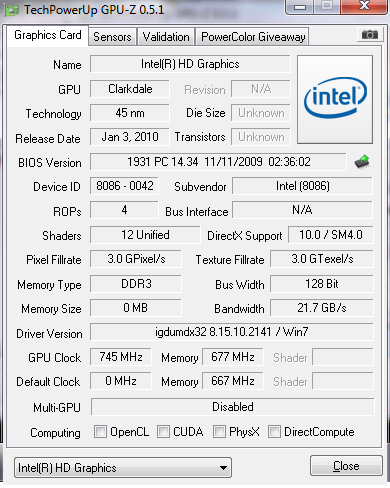Viewport: 390px width, 488px height.
Task: Click the Bandwidth 21.7 GB/s field
Action: 322,308
